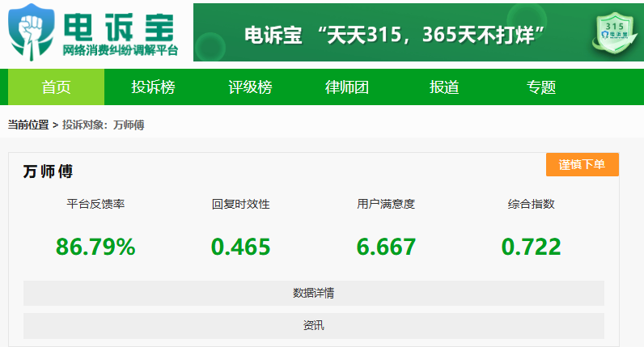Click the 用户满意度 label
The image size is (644, 347).
click(386, 204)
